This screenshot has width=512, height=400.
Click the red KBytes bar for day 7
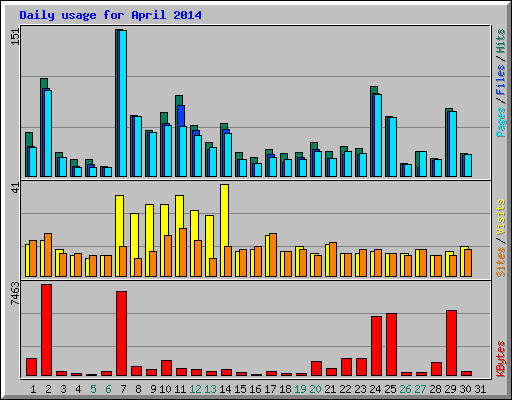click(122, 333)
